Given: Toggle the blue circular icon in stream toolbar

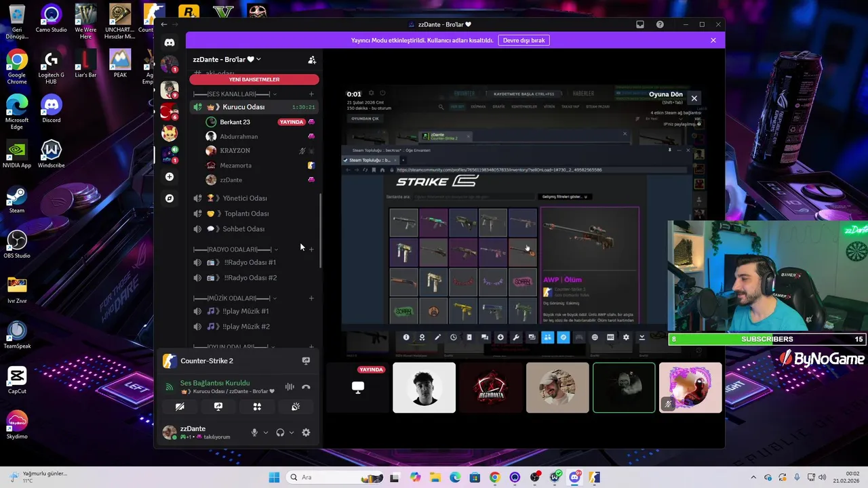Looking at the screenshot, I should 563,337.
